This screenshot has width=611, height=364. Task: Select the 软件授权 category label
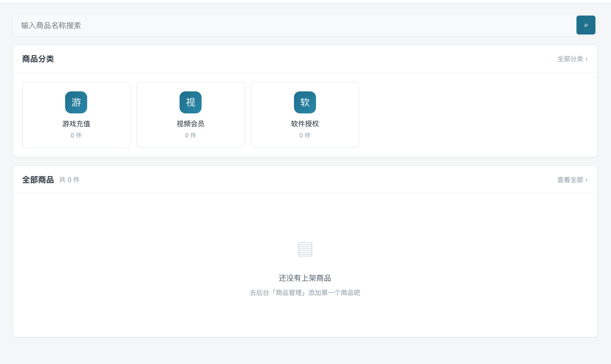click(305, 124)
